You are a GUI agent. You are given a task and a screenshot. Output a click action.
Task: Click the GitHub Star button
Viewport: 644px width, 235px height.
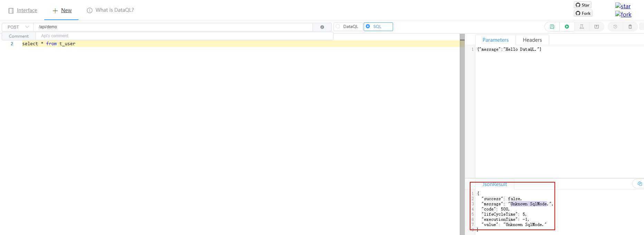click(582, 5)
